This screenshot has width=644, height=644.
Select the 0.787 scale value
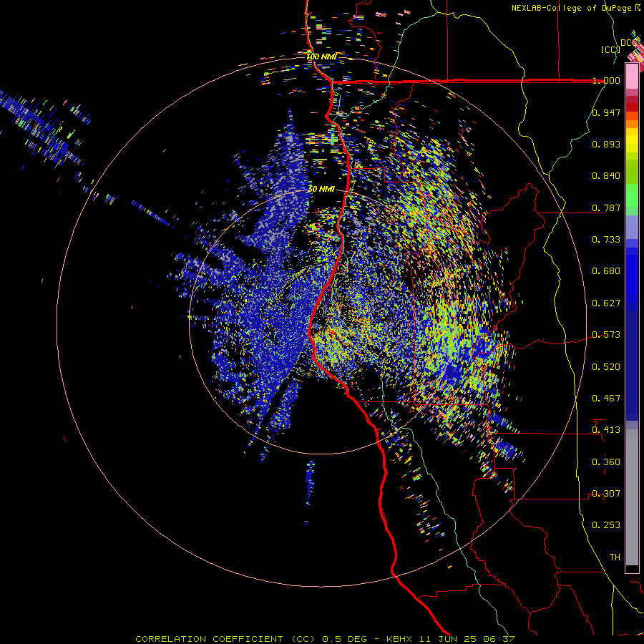606,208
